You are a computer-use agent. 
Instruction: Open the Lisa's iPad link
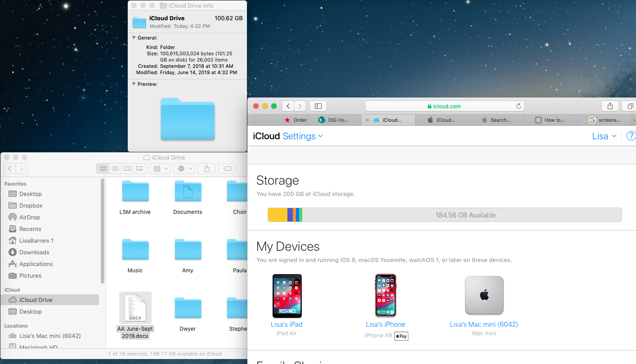point(287,324)
